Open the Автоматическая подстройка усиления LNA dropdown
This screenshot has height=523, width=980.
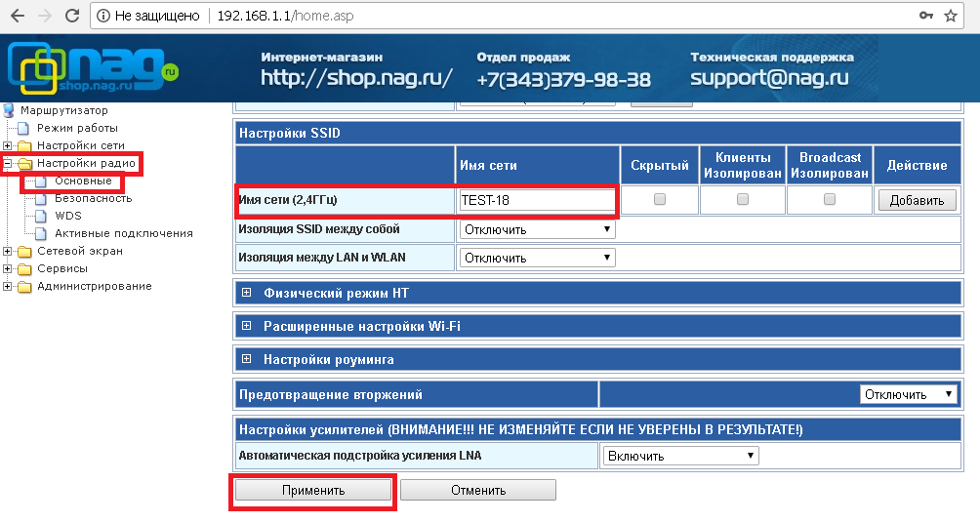(680, 456)
